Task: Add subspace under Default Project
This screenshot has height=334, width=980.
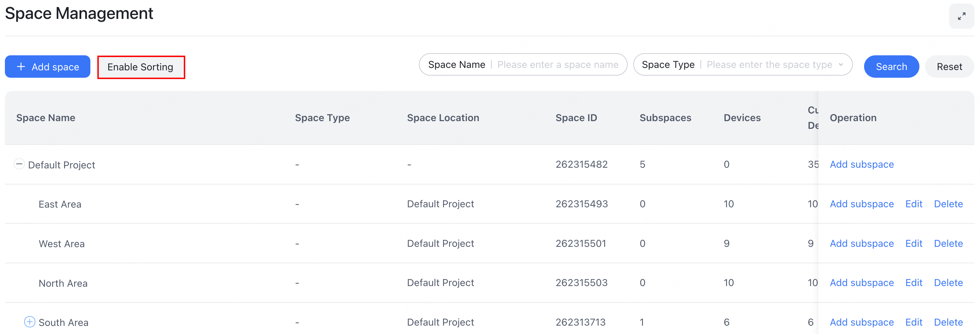Action: (862, 164)
